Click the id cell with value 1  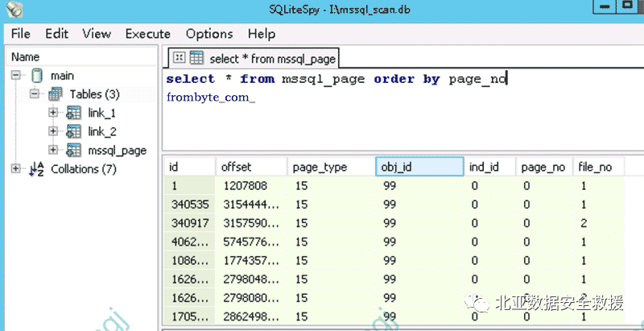190,186
